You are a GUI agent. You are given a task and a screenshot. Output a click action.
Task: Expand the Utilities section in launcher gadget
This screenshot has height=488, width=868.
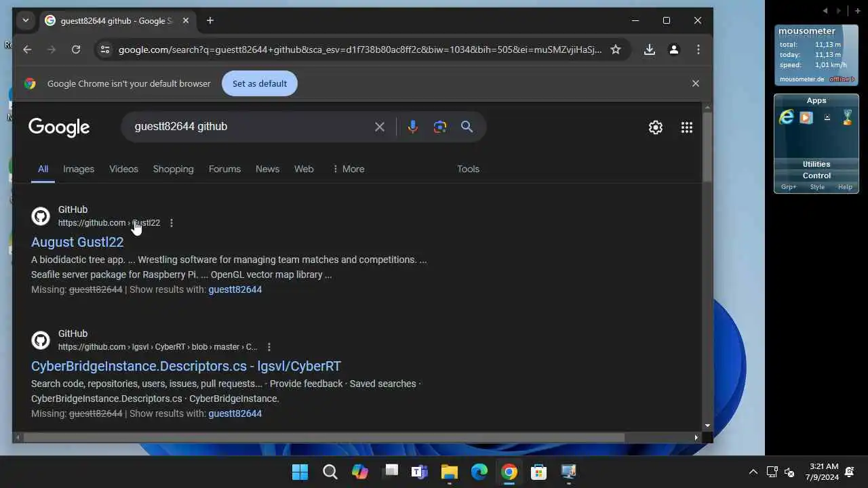pos(816,164)
